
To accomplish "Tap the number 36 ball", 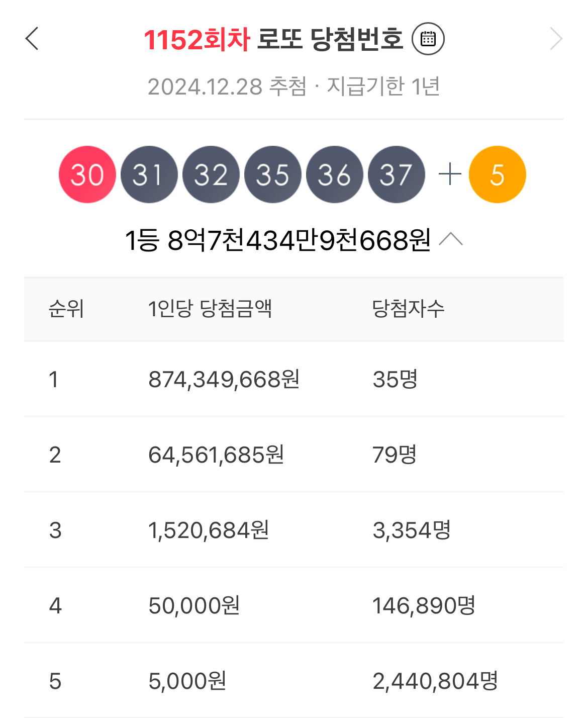I will point(335,174).
